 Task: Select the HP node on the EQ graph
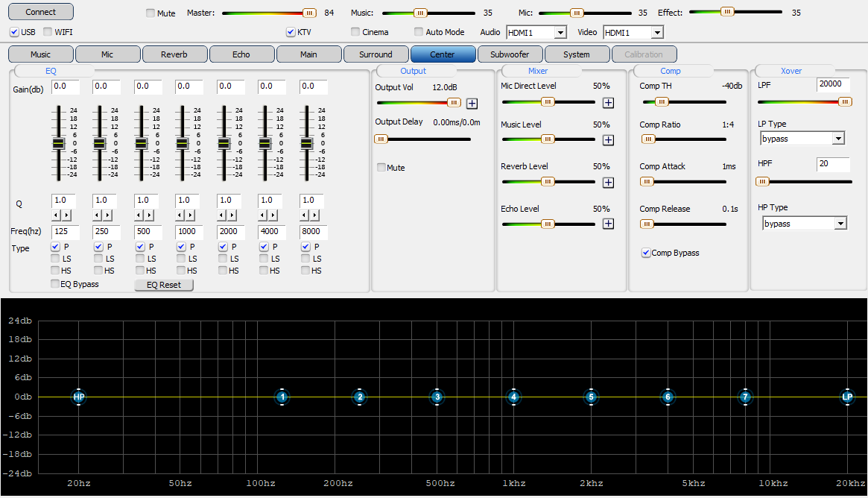tap(79, 397)
